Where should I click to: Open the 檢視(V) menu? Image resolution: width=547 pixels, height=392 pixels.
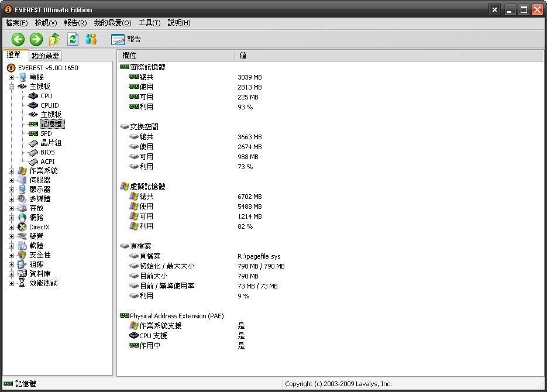point(46,23)
